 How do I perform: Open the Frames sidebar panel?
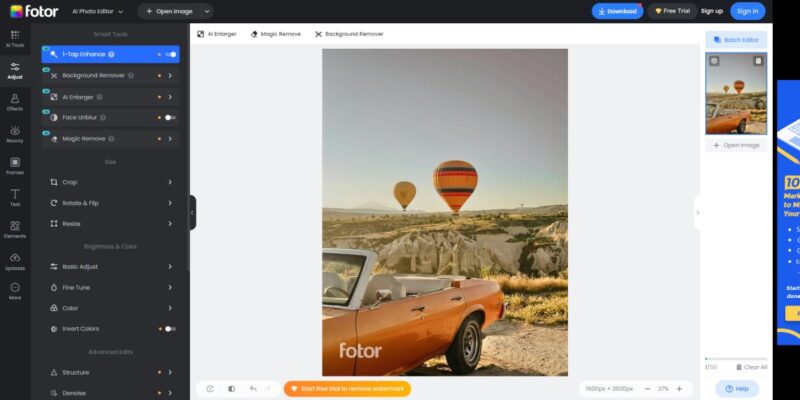15,166
